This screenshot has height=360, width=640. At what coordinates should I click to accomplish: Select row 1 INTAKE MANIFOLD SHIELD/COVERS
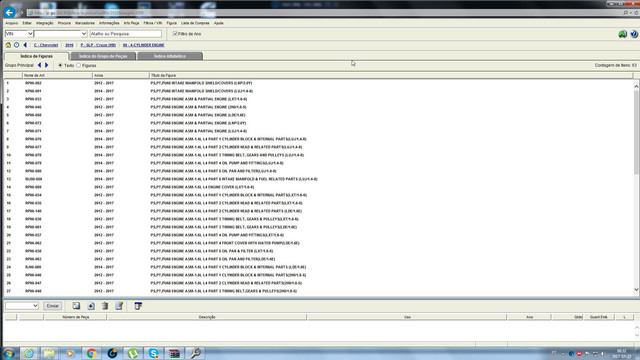pos(318,83)
